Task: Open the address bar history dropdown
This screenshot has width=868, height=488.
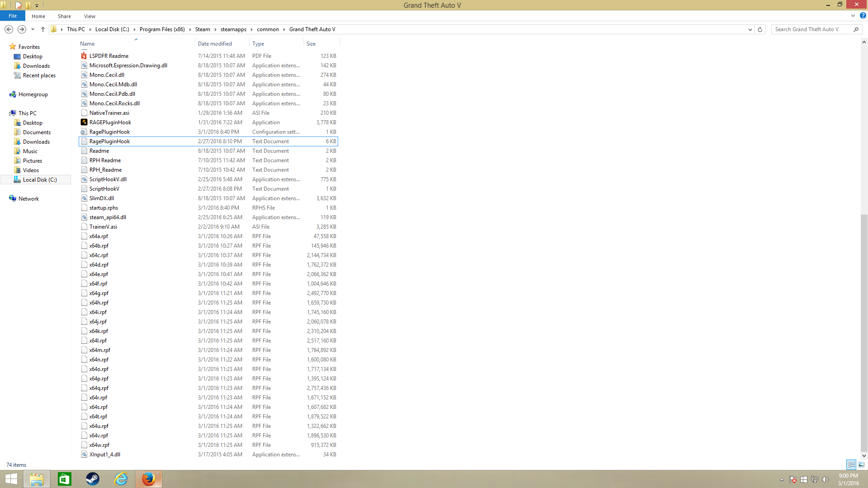Action: [750, 29]
